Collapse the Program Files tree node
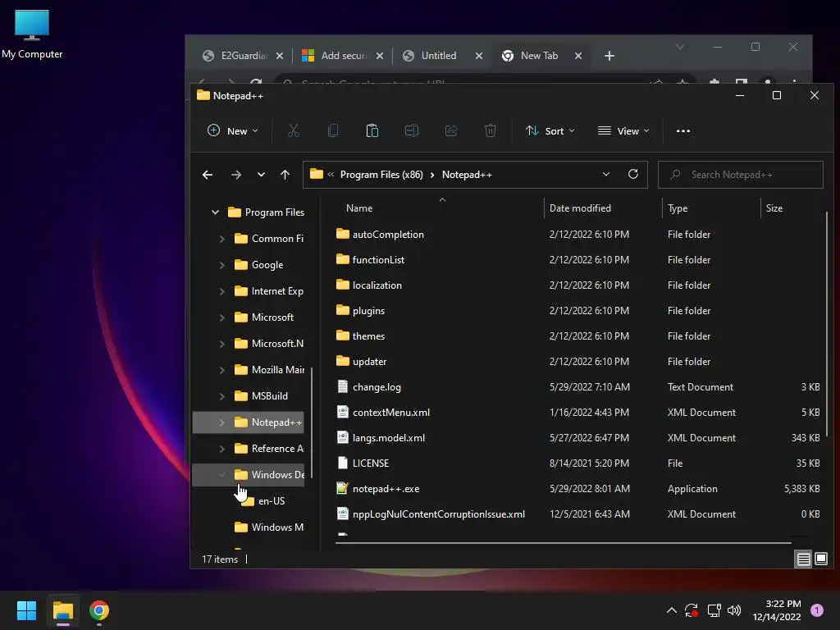 [x=215, y=212]
